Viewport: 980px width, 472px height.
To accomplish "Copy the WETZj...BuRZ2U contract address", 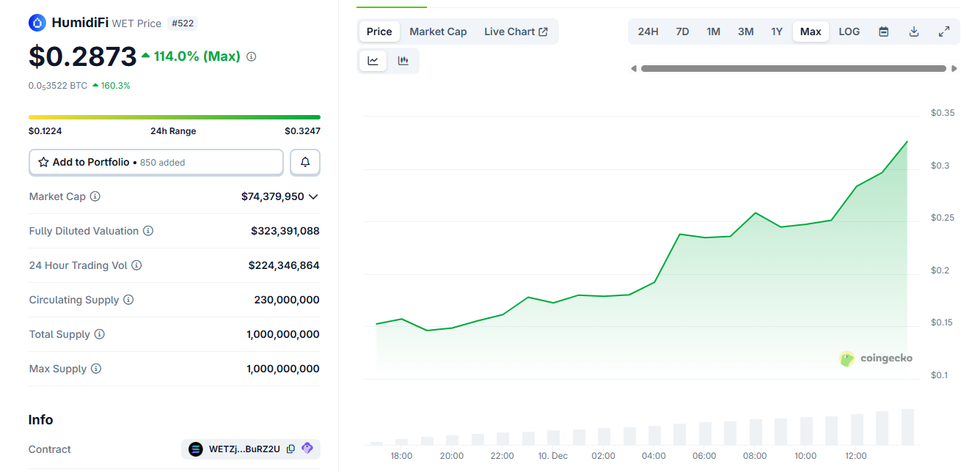I will pyautogui.click(x=290, y=449).
